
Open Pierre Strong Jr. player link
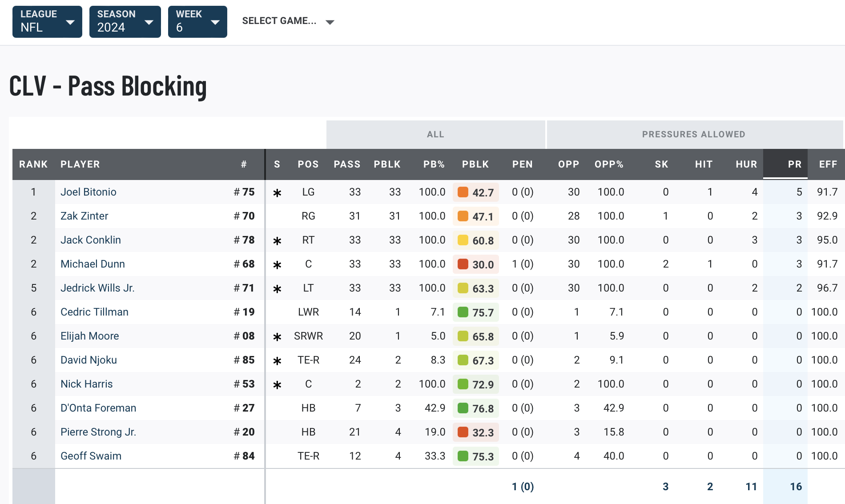pos(98,432)
